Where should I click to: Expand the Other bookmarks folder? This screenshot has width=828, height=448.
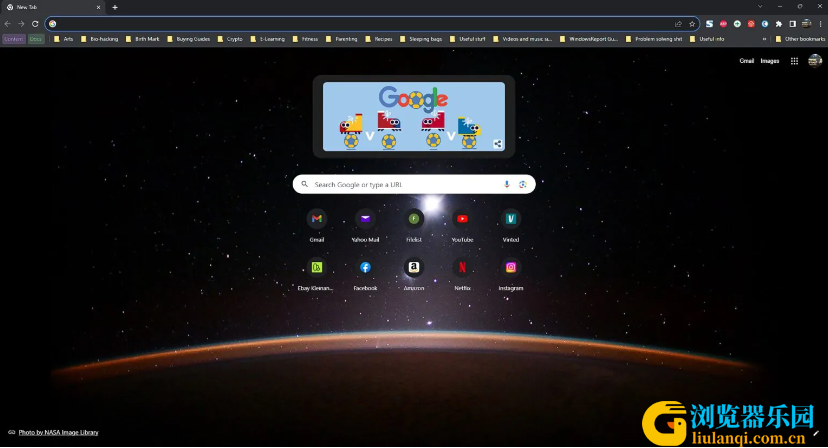pos(799,39)
